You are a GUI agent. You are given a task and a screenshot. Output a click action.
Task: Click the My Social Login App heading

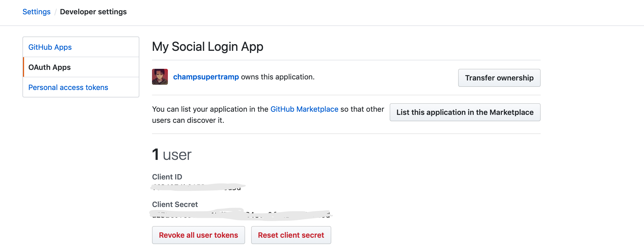coord(208,47)
